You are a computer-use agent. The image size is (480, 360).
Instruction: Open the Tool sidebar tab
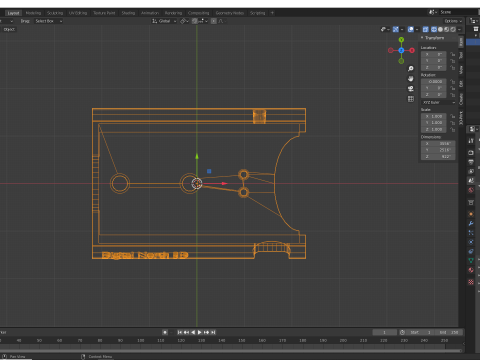pos(461,55)
